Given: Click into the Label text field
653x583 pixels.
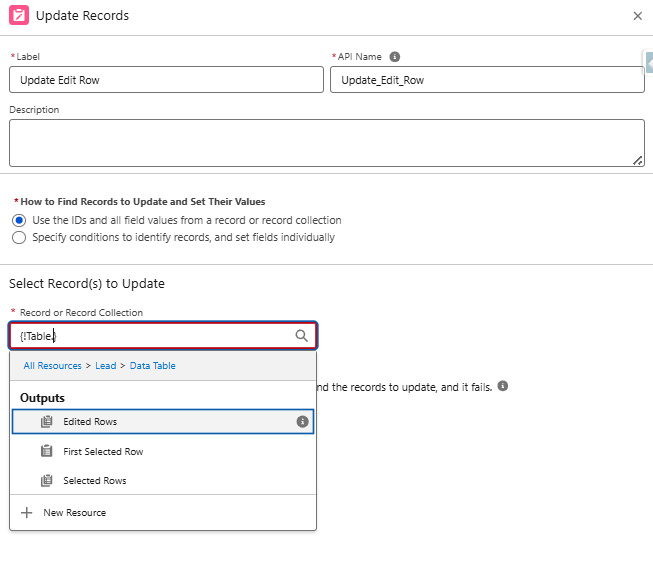Looking at the screenshot, I should click(x=166, y=80).
